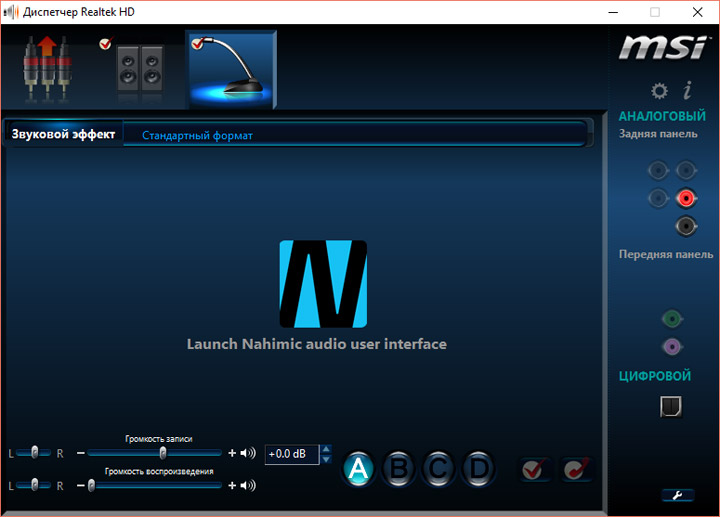
Task: Click the plus beside recording volume slider
Action: [x=232, y=453]
